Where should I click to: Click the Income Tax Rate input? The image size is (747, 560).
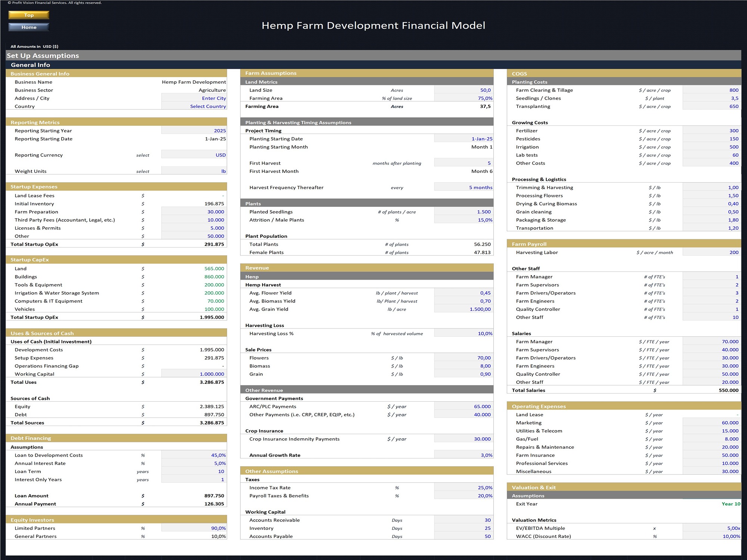tap(464, 488)
